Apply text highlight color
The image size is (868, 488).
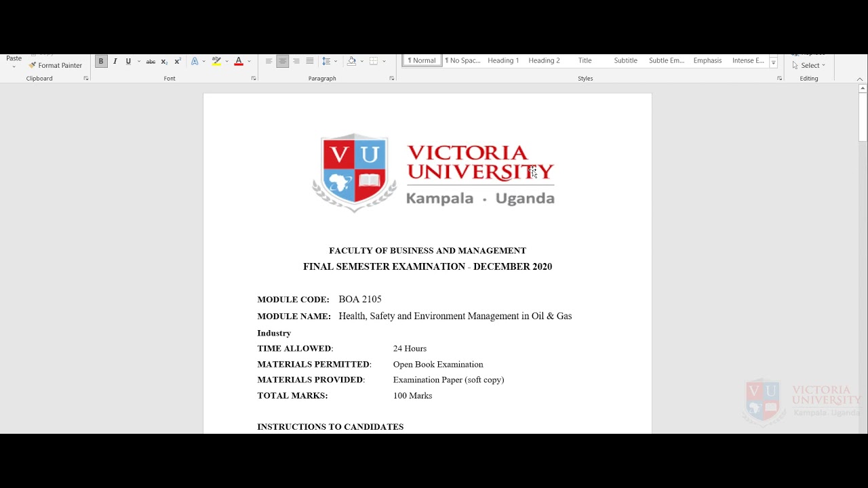[x=216, y=62]
